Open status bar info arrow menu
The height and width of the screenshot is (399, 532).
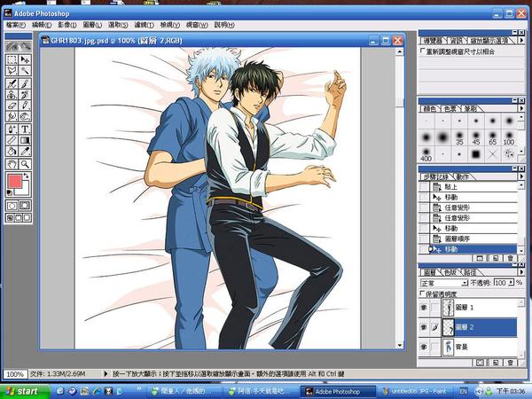(x=106, y=373)
